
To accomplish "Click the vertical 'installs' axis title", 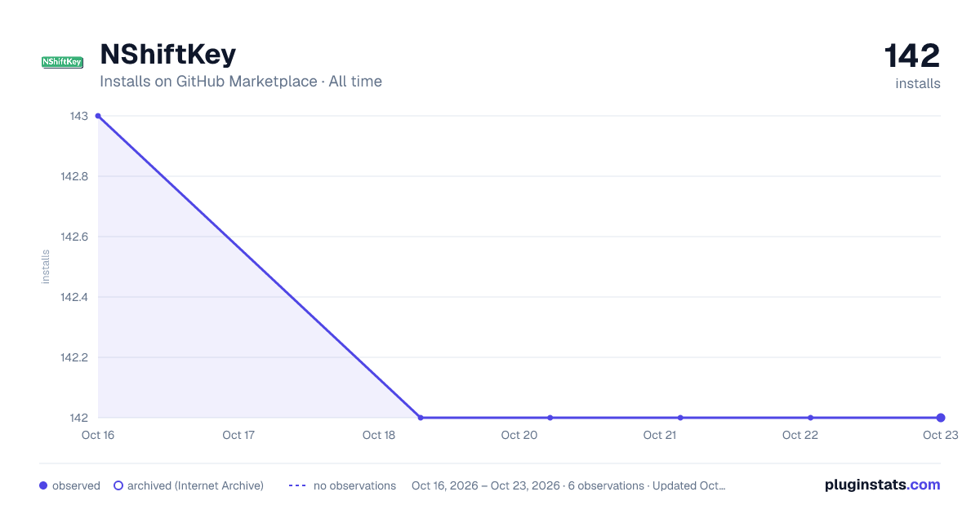I will click(x=46, y=267).
